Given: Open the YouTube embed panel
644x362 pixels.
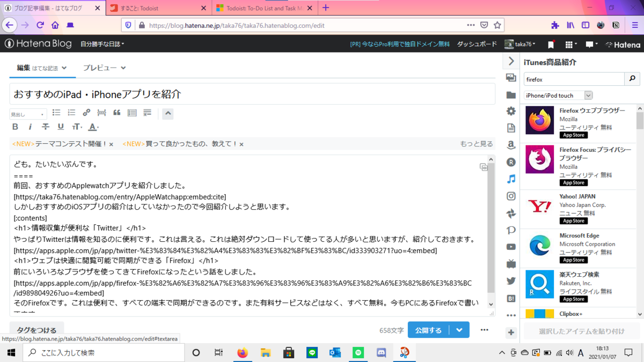Looking at the screenshot, I should (511, 247).
